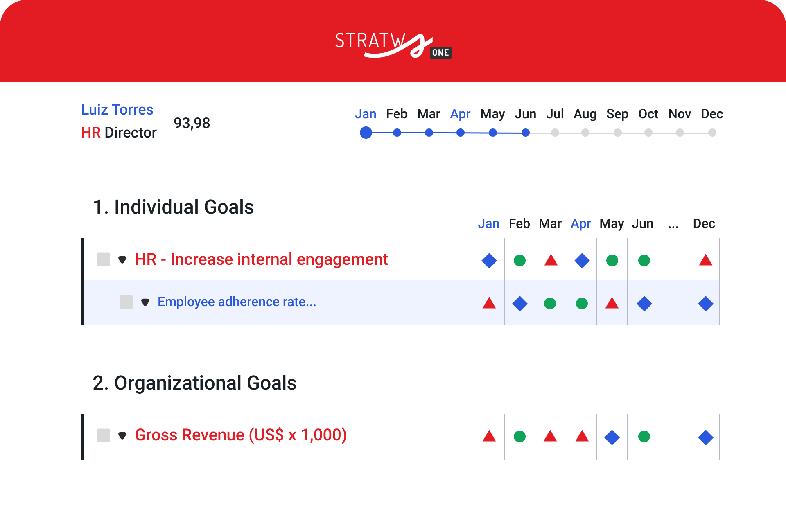
Task: Check the Employee adherence rate checkbox
Action: click(x=126, y=302)
